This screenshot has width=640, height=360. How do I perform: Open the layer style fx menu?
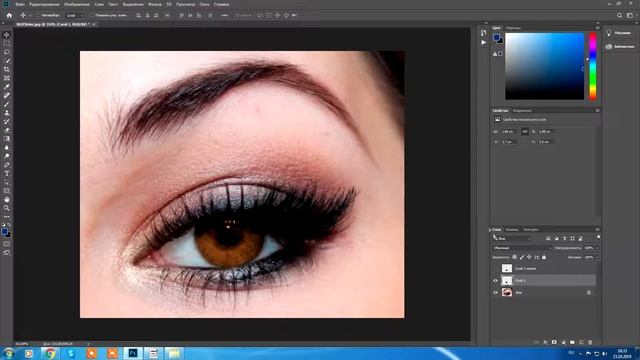click(545, 342)
